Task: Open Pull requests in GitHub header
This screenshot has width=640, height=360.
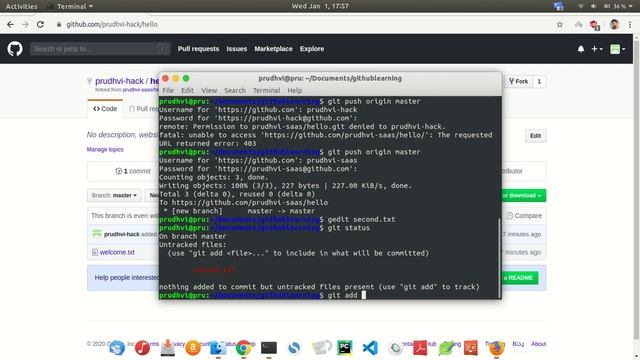Action: pos(198,49)
